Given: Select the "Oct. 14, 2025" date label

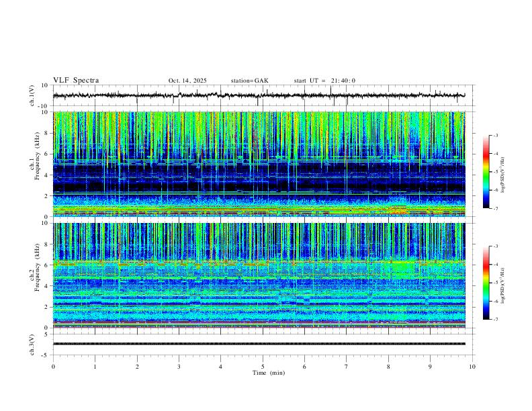Looking at the screenshot, I should pyautogui.click(x=187, y=81).
